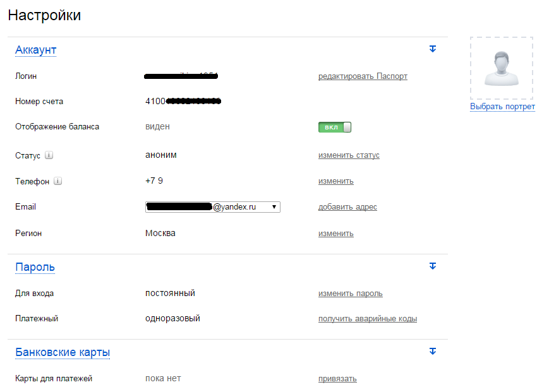549x392 pixels.
Task: Click the Банковские карты section heading
Action: (x=63, y=352)
